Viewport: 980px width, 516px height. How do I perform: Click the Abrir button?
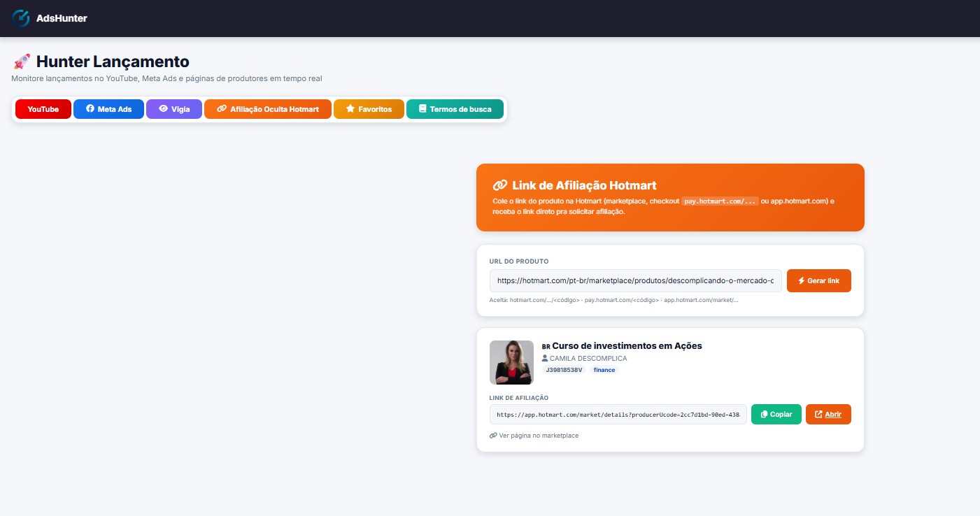tap(828, 415)
